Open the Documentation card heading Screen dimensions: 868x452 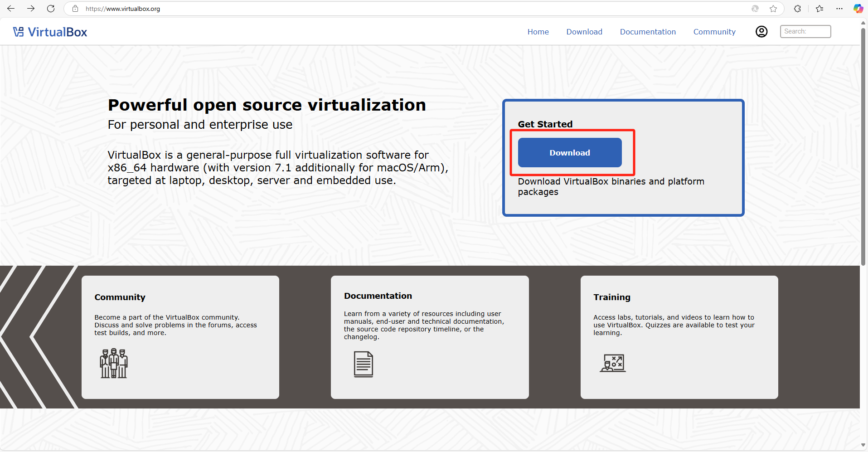pyautogui.click(x=378, y=296)
